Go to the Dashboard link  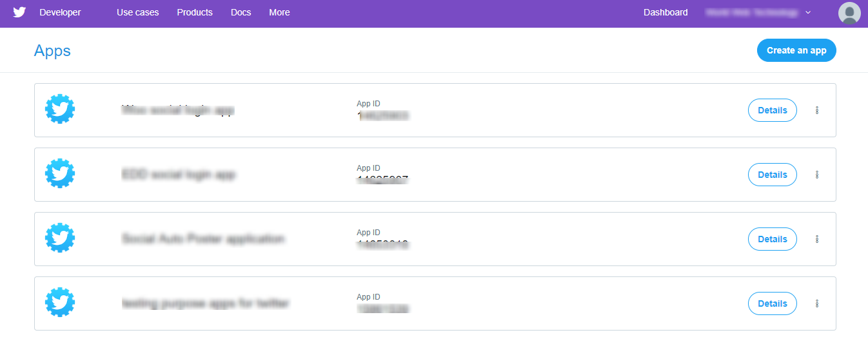click(x=666, y=12)
